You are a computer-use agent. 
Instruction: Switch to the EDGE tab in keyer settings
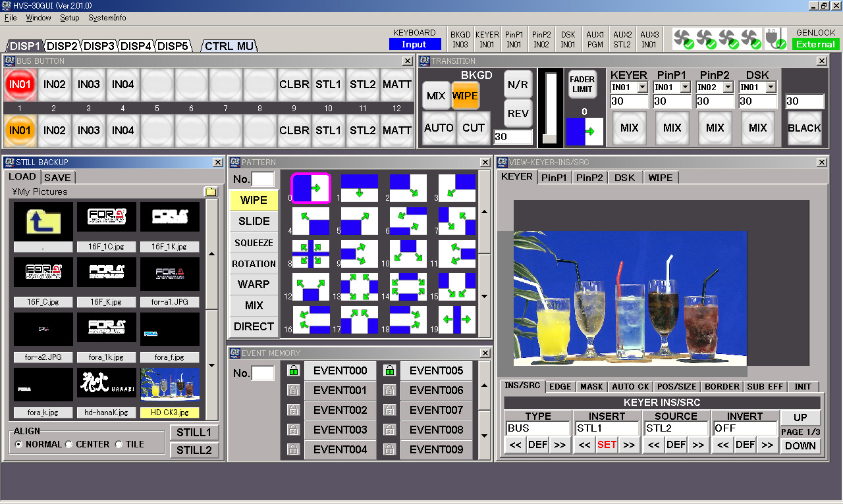(560, 387)
